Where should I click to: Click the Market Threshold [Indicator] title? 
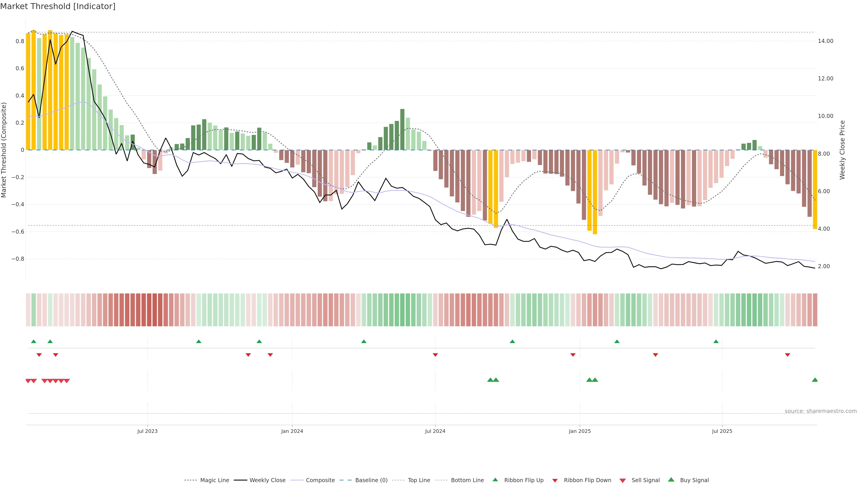coord(58,6)
